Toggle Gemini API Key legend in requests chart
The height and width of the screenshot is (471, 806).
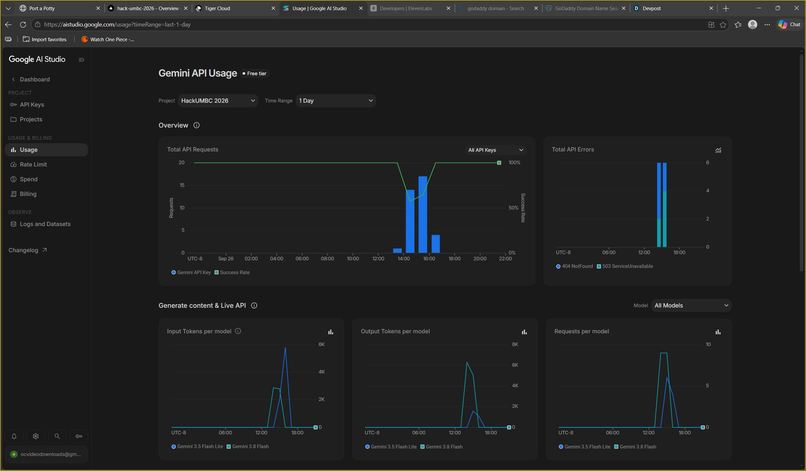(191, 273)
